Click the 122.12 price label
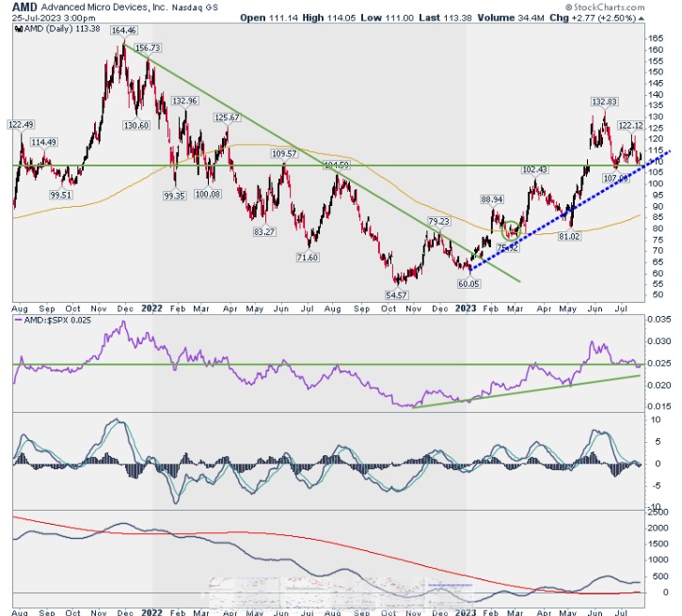The height and width of the screenshot is (616, 682). 630,126
